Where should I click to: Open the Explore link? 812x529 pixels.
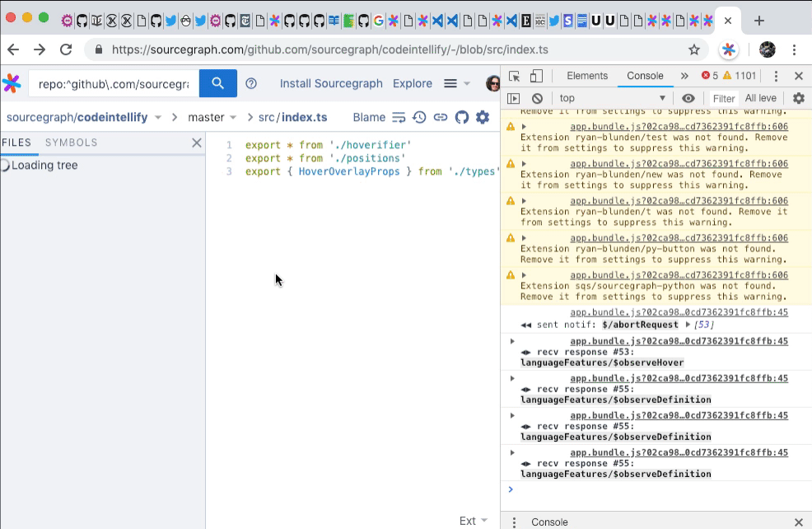click(413, 83)
